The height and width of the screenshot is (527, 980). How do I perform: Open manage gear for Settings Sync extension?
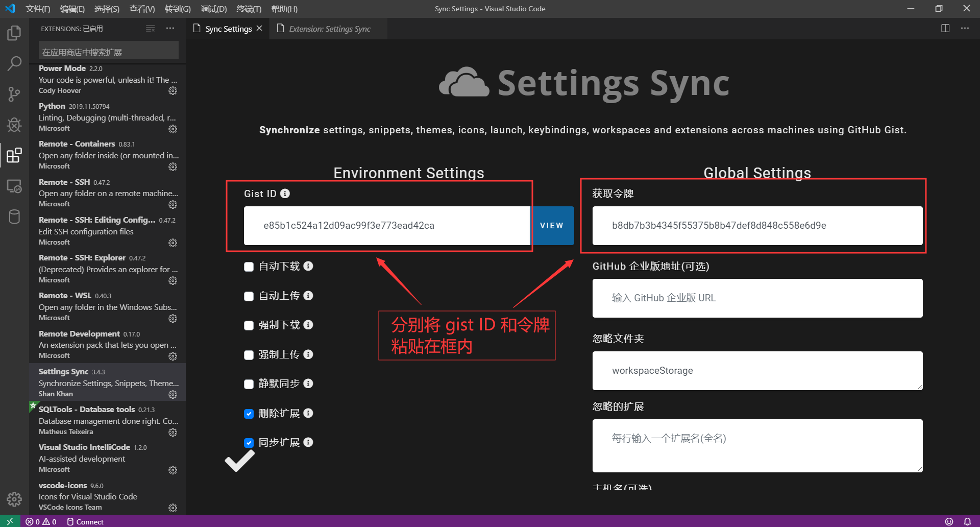tap(173, 395)
